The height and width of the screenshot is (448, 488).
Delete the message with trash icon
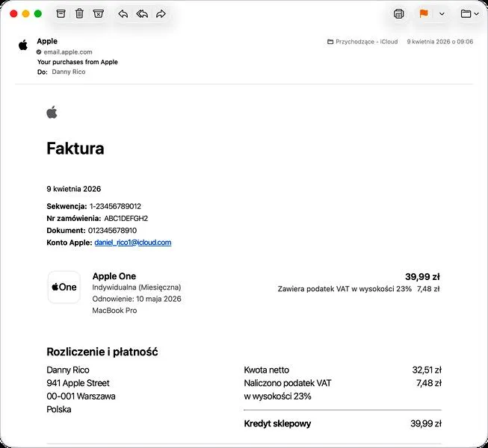click(79, 13)
